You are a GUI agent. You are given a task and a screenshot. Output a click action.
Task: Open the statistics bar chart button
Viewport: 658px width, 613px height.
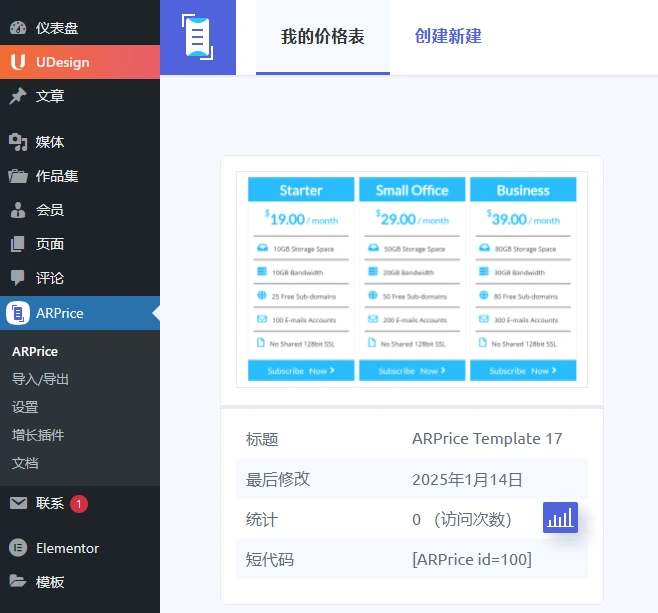click(x=560, y=517)
